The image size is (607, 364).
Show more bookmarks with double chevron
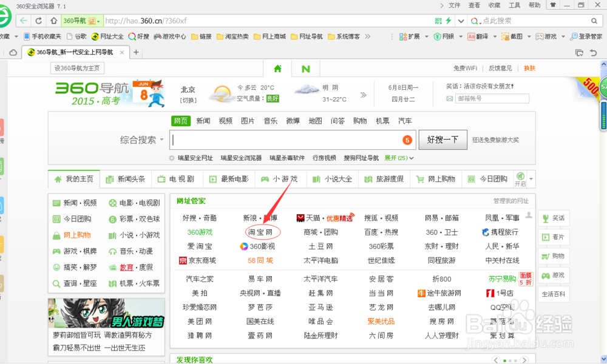[367, 36]
